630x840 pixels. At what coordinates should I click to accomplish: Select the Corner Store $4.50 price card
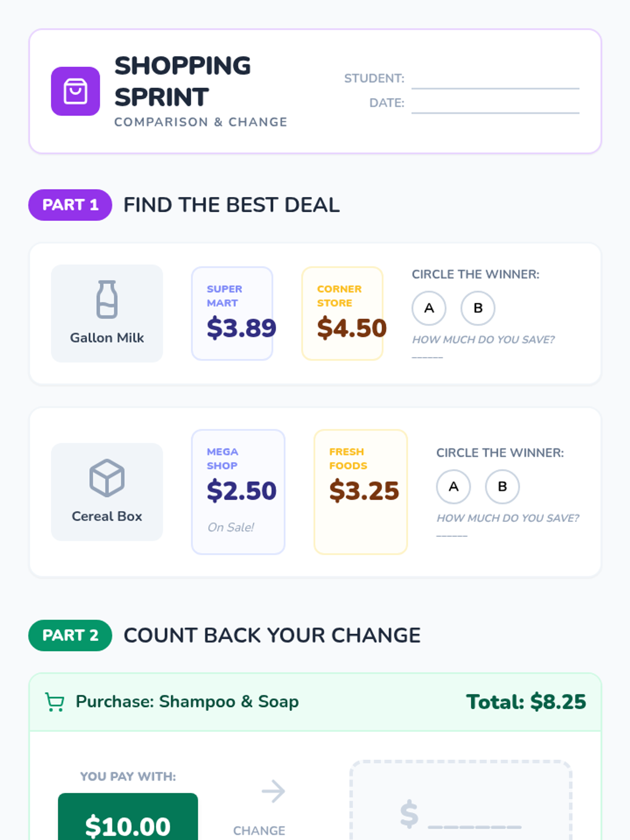[342, 313]
